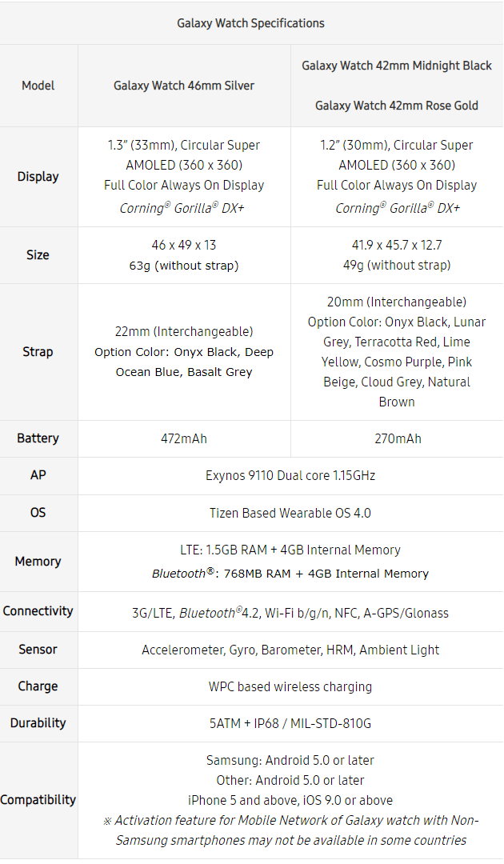Select the 472mAh battery value
The image size is (504, 864).
[x=184, y=438]
